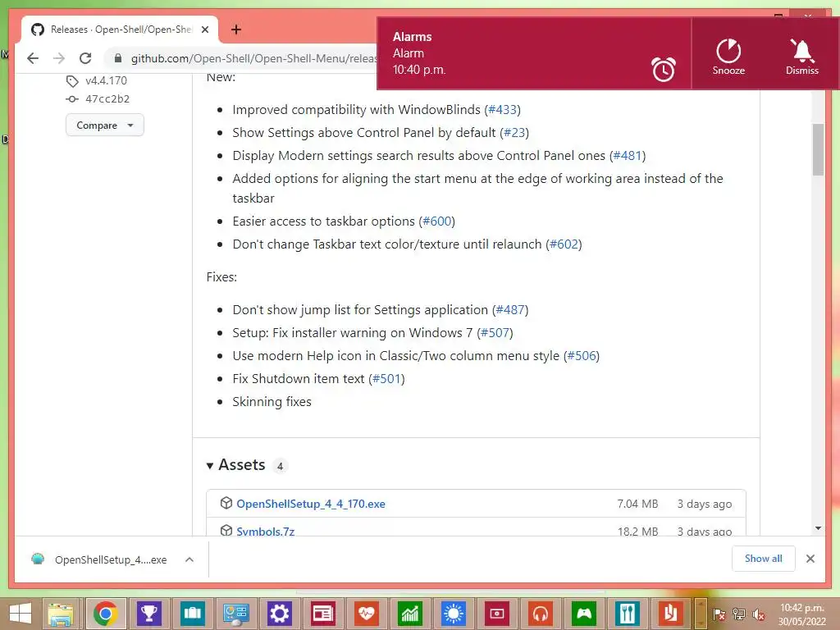Download OpenShellSetup_4_4_170.exe asset
This screenshot has width=840, height=630.
coord(311,504)
